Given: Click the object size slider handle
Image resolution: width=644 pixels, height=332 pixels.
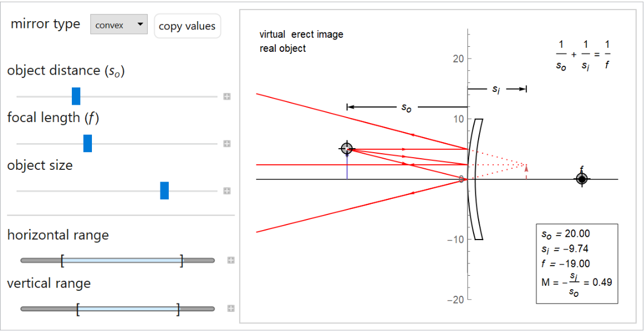Looking at the screenshot, I should pyautogui.click(x=164, y=191).
